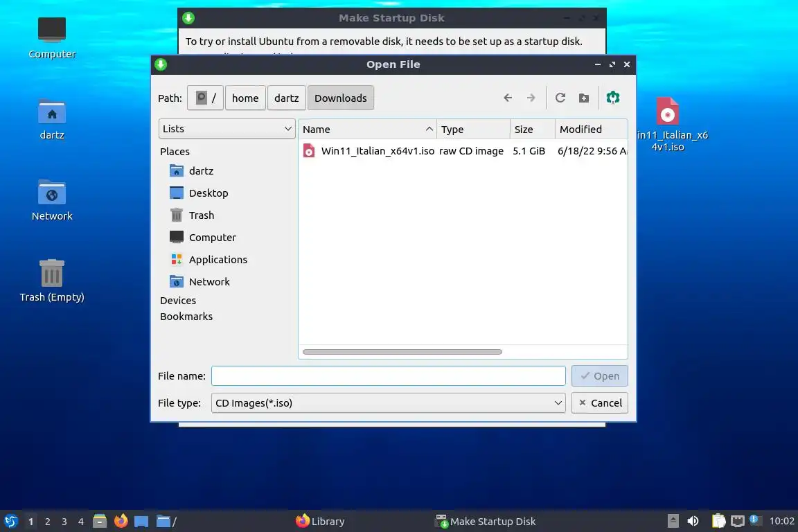Click the Places section header
The width and height of the screenshot is (798, 532).
175,152
